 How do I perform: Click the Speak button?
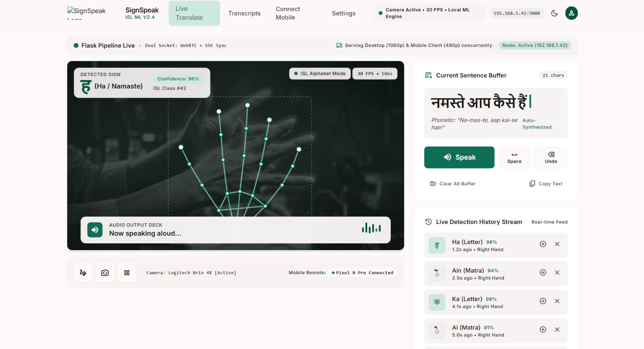(459, 157)
